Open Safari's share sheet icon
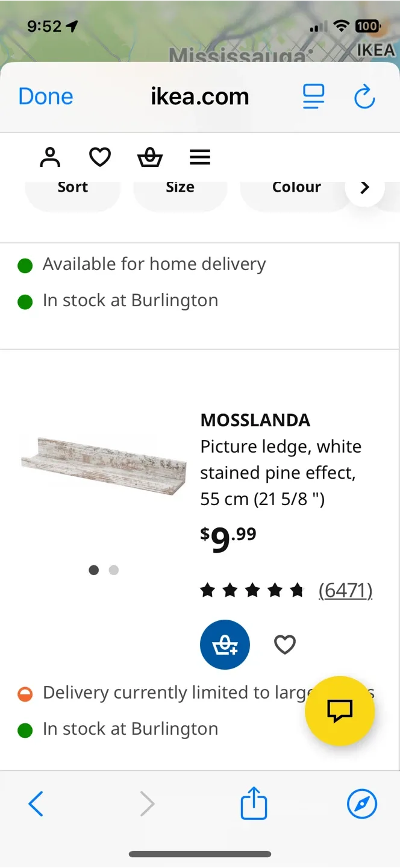 [x=253, y=803]
